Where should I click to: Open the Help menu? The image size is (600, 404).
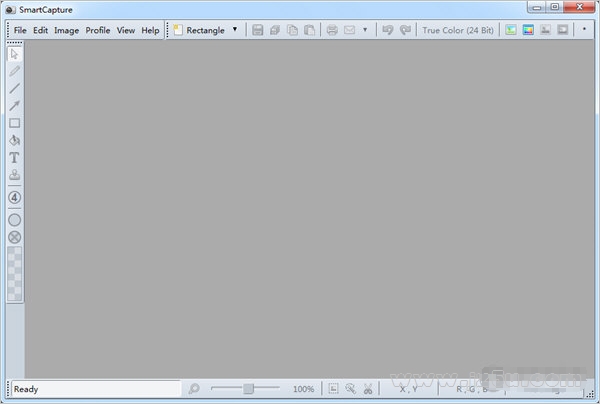point(150,30)
